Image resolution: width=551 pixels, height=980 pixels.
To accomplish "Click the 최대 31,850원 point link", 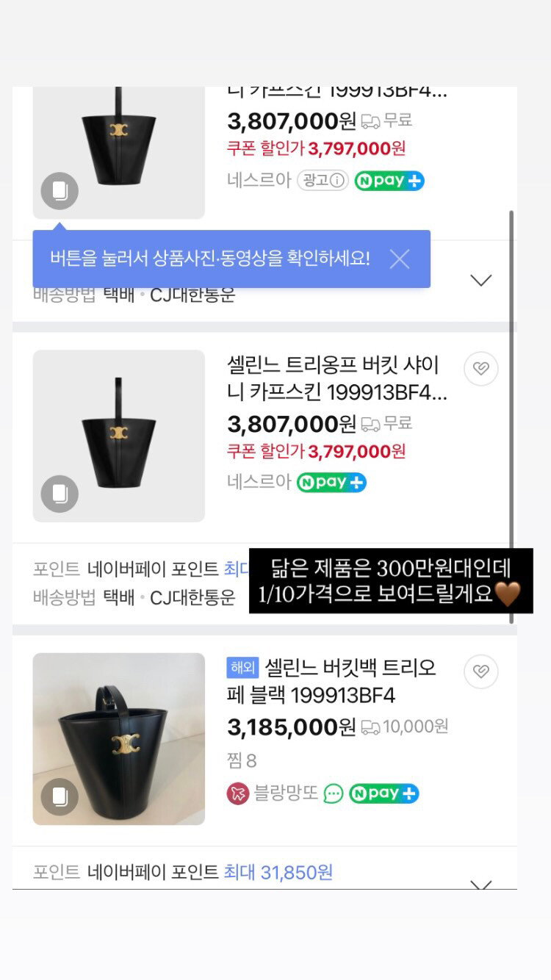I will click(x=278, y=872).
